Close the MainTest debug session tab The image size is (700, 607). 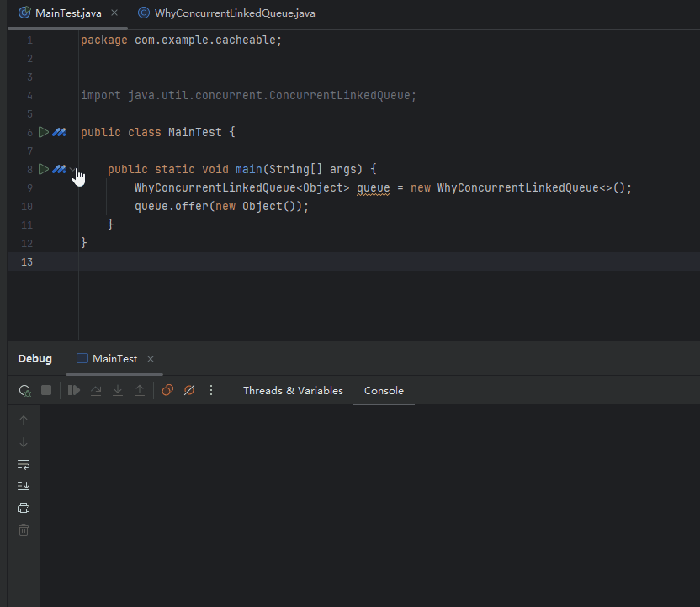[151, 359]
